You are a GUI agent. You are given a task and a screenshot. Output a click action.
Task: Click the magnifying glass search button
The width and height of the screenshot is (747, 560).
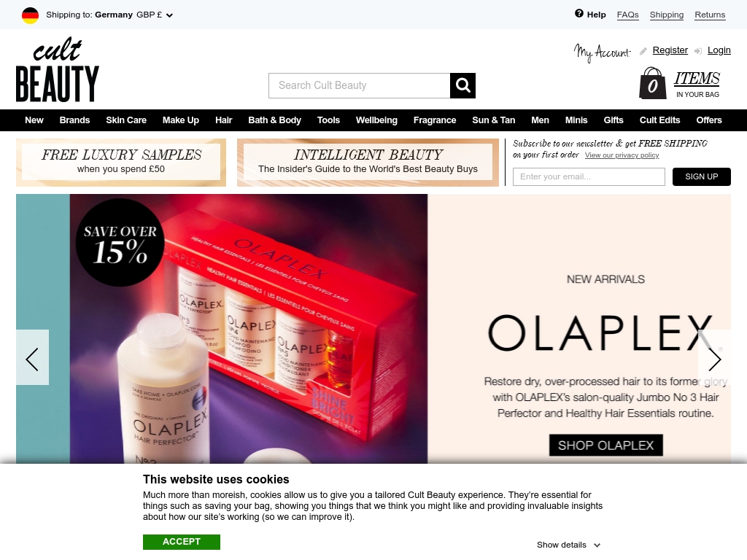click(462, 86)
